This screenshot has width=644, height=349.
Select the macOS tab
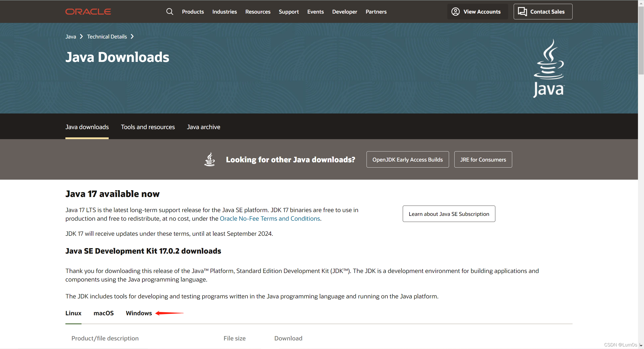tap(103, 313)
